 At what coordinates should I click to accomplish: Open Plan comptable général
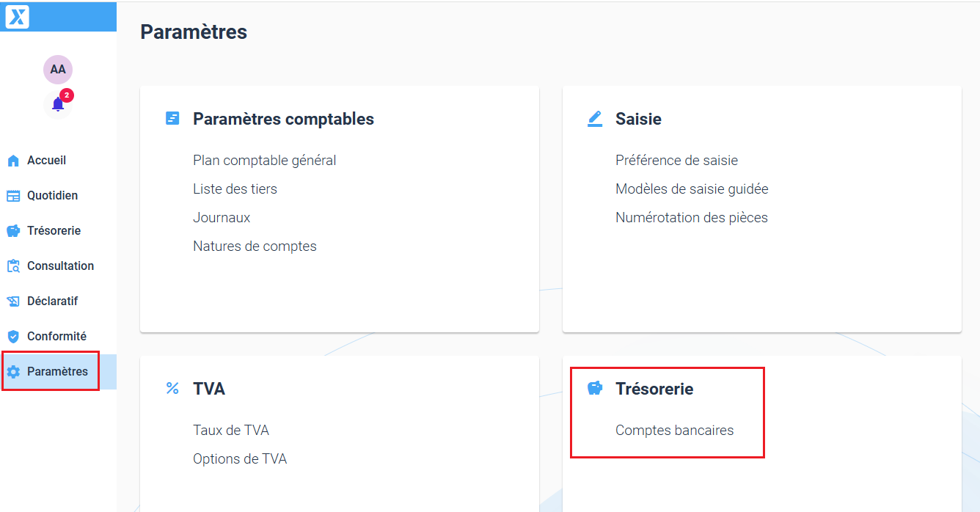click(265, 160)
